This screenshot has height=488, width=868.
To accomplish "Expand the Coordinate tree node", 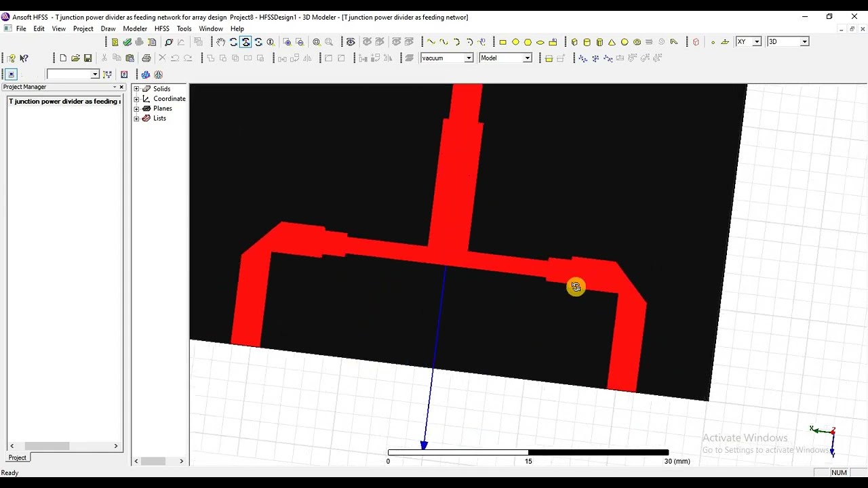I will 136,99.
